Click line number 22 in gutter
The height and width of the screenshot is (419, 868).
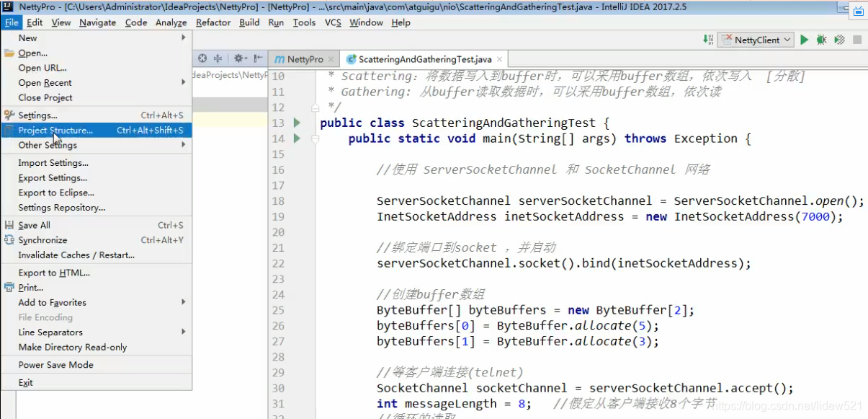(278, 263)
